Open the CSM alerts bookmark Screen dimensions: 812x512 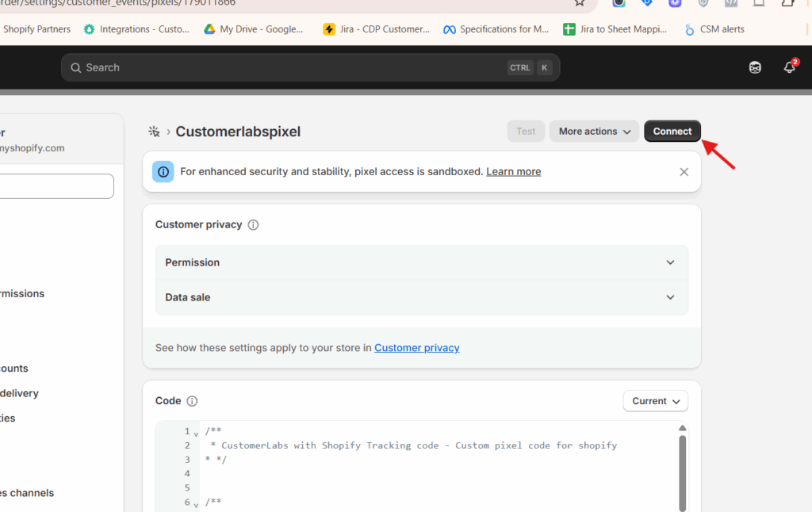pos(714,29)
